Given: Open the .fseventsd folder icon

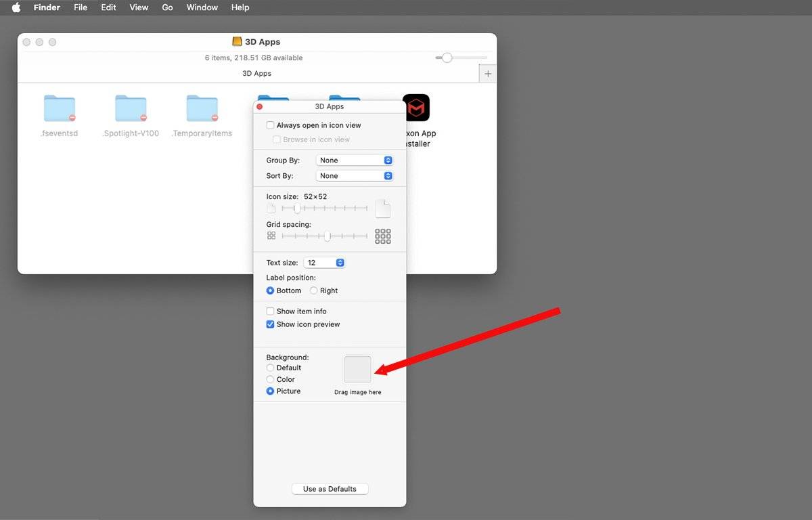Looking at the screenshot, I should point(60,108).
